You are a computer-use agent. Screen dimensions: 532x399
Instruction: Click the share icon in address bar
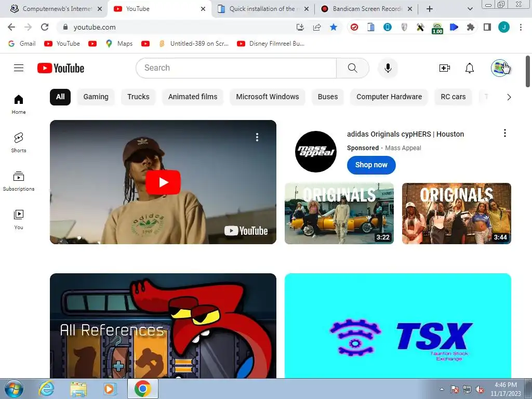tap(317, 27)
